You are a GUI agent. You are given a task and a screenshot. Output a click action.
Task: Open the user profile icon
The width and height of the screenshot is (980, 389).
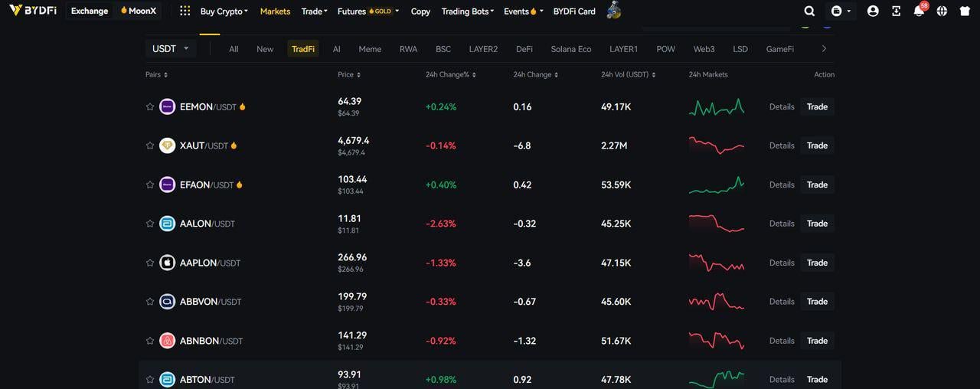[x=873, y=11]
